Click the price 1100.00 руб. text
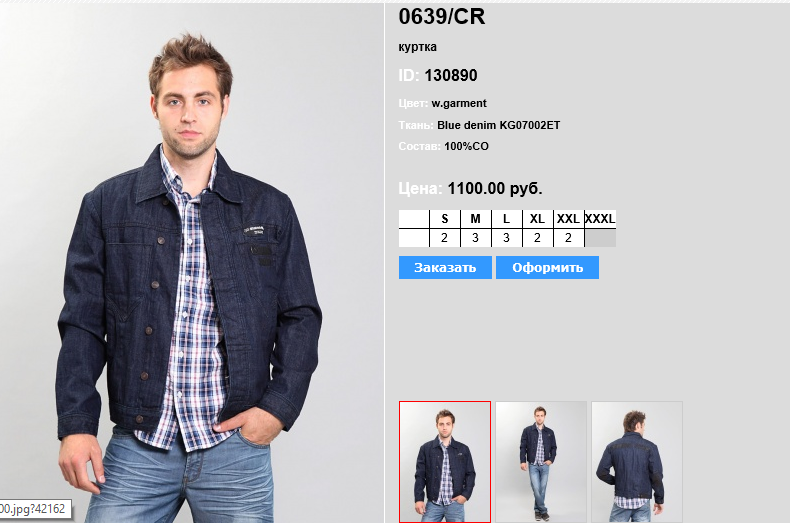Viewport: 790px width, 523px height. [495, 188]
